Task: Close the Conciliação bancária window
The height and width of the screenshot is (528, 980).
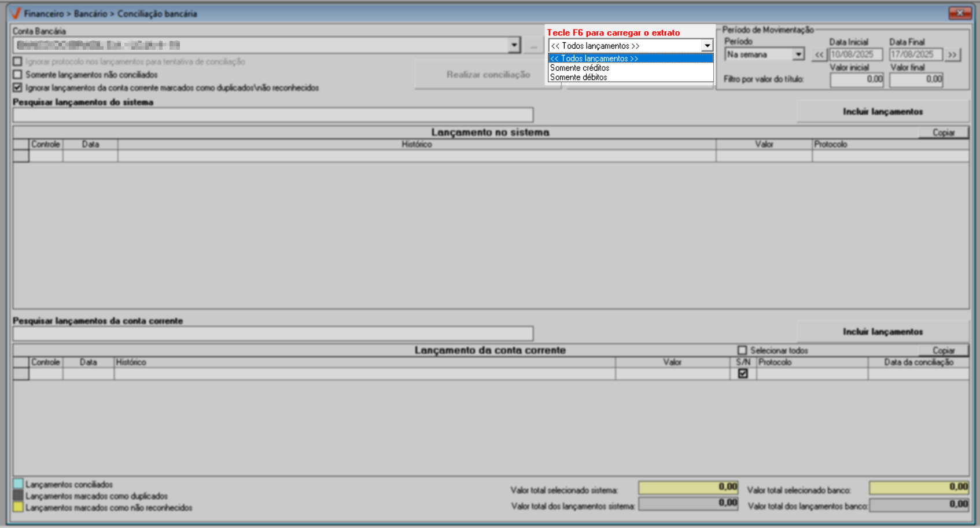Action: (x=960, y=13)
